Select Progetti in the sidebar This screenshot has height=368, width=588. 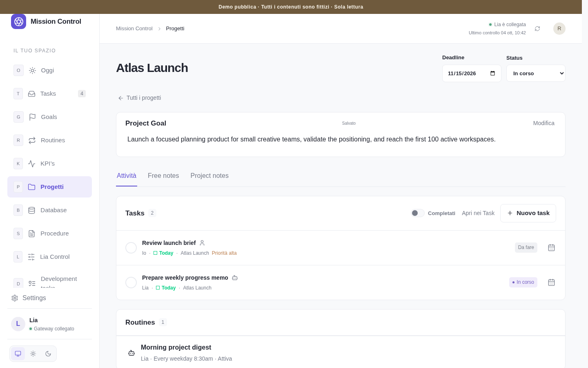click(49, 187)
